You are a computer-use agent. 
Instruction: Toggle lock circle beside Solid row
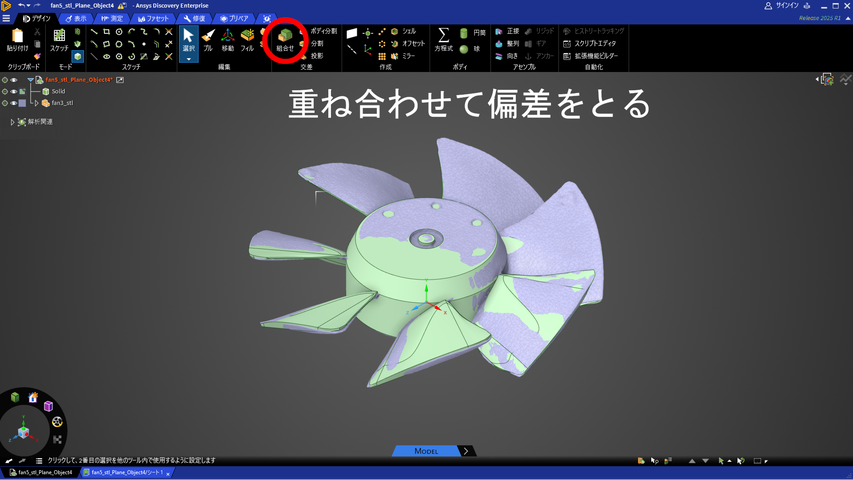click(x=5, y=91)
